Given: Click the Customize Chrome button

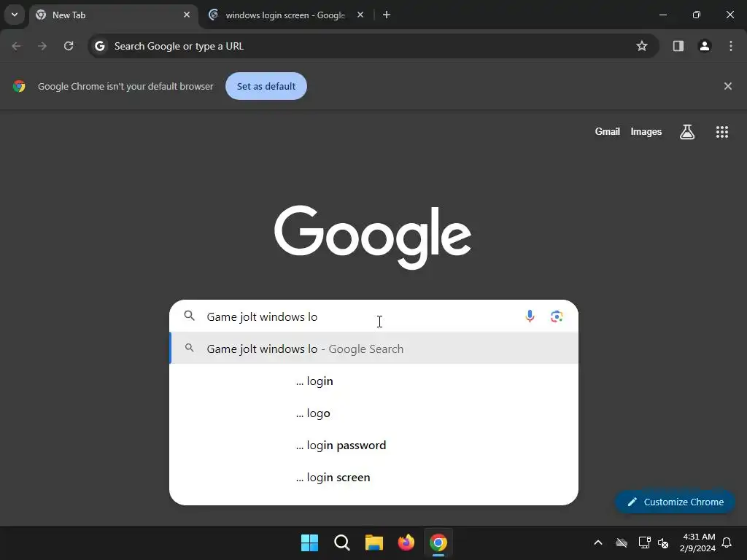Looking at the screenshot, I should (675, 502).
